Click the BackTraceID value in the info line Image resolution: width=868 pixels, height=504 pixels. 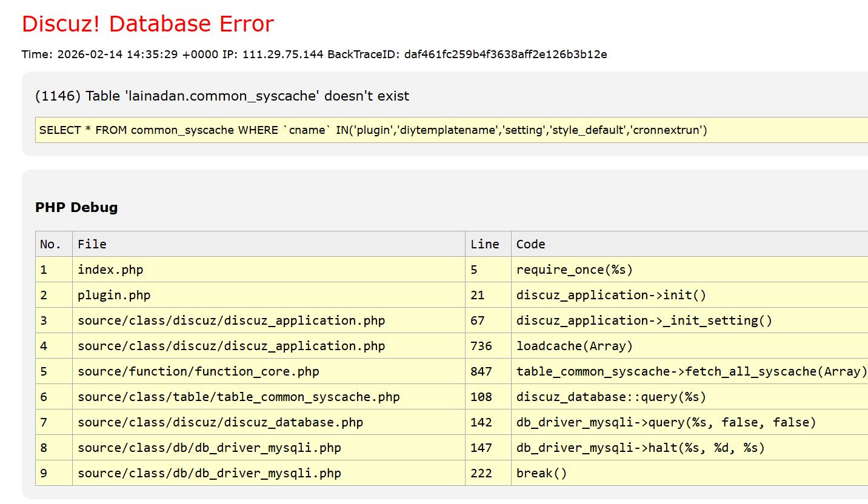505,55
